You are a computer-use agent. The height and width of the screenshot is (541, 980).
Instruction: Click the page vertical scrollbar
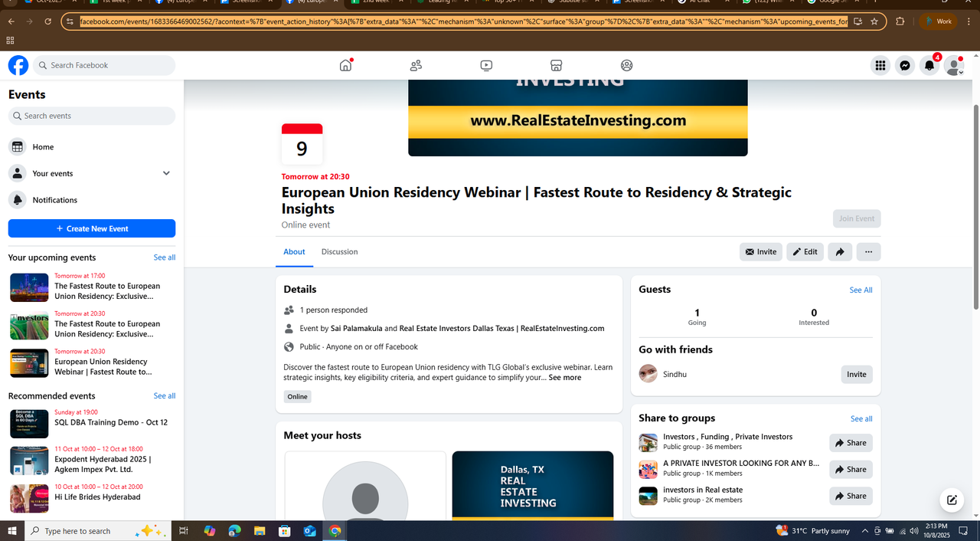[975, 207]
